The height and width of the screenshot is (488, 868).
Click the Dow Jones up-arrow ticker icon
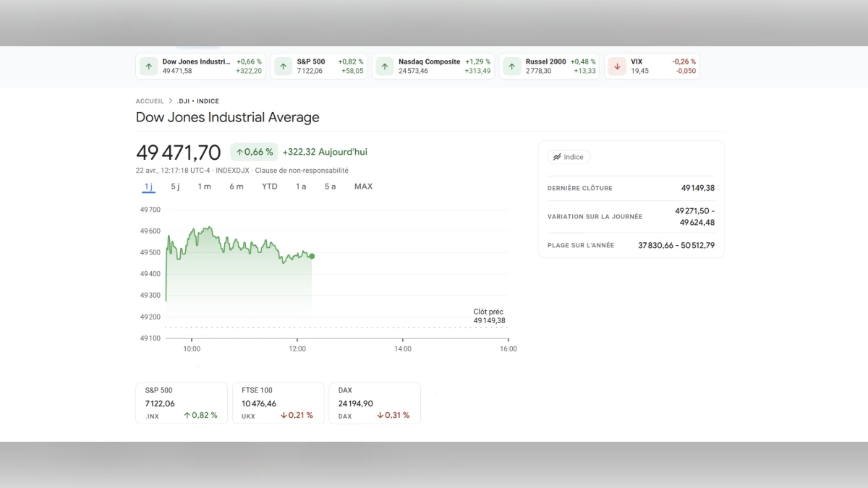click(x=149, y=66)
